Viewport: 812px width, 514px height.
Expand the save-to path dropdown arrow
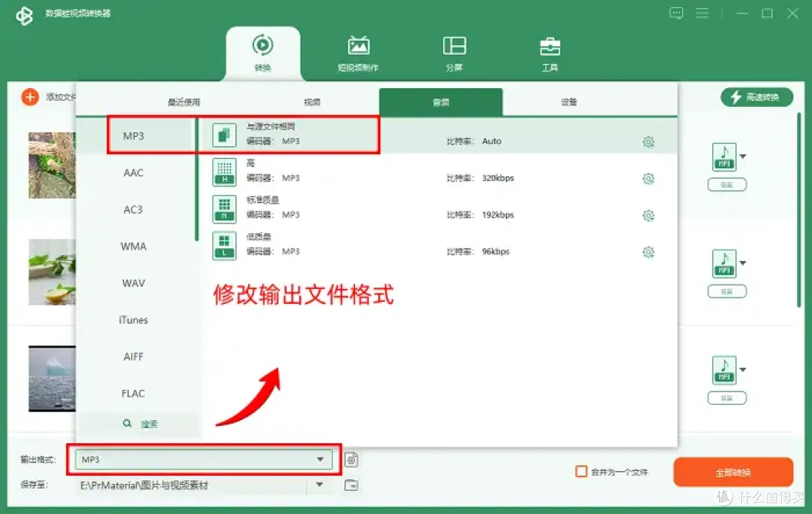click(320, 485)
